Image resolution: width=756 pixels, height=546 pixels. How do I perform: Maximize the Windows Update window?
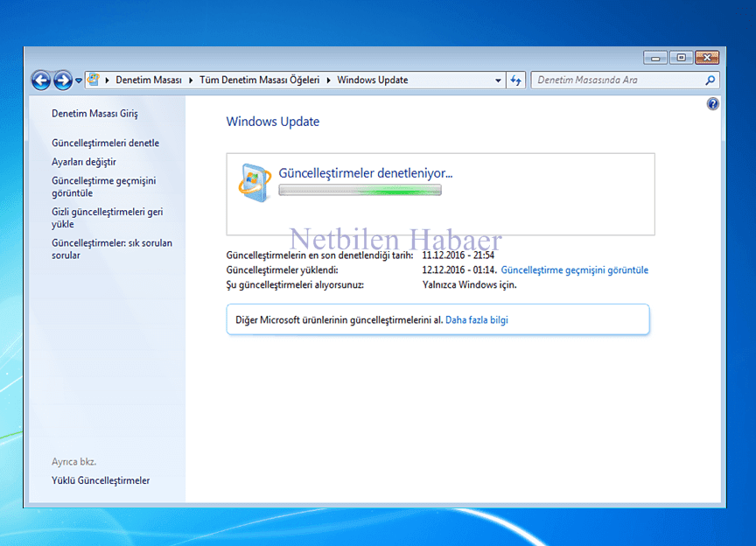click(681, 58)
